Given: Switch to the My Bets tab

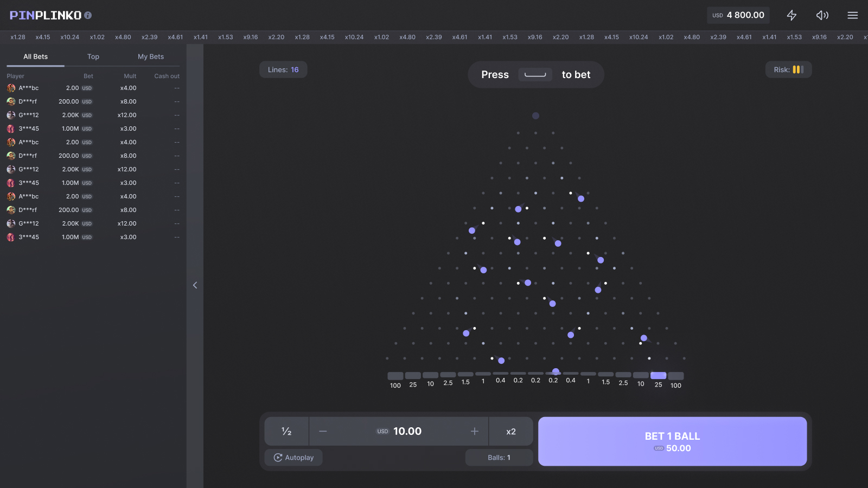Looking at the screenshot, I should (150, 56).
